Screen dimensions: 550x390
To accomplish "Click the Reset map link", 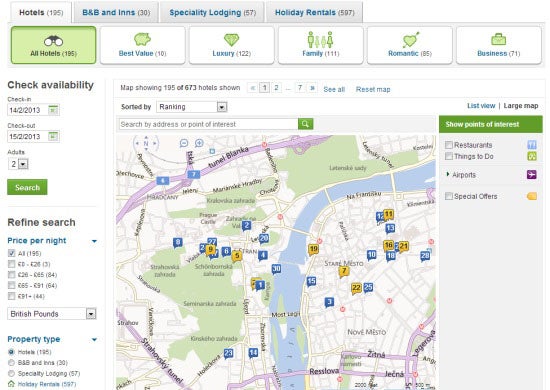I will pos(373,89).
